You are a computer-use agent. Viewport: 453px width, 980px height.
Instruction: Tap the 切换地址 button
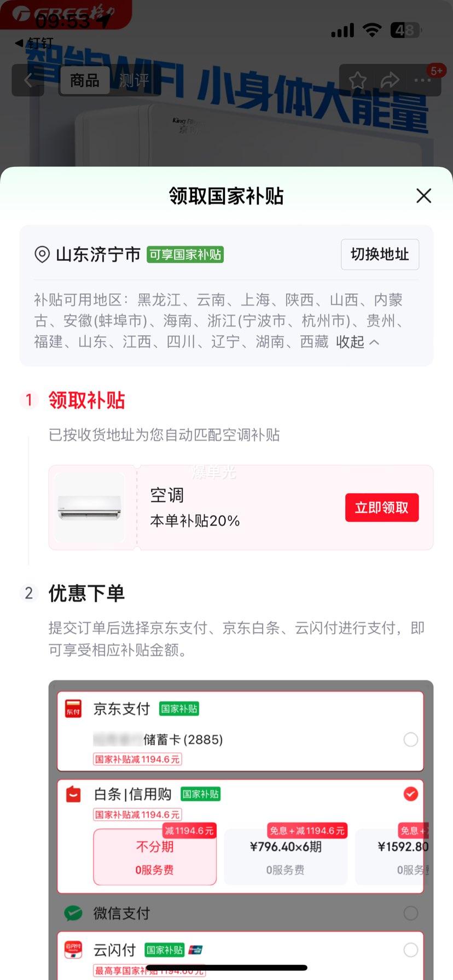380,254
